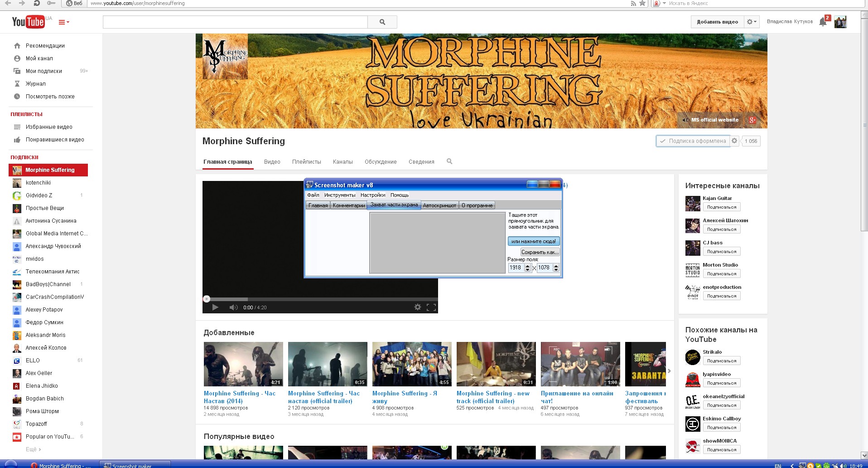The image size is (868, 468).
Task: Open the Файл menu in Screenshot maker
Action: coord(313,195)
